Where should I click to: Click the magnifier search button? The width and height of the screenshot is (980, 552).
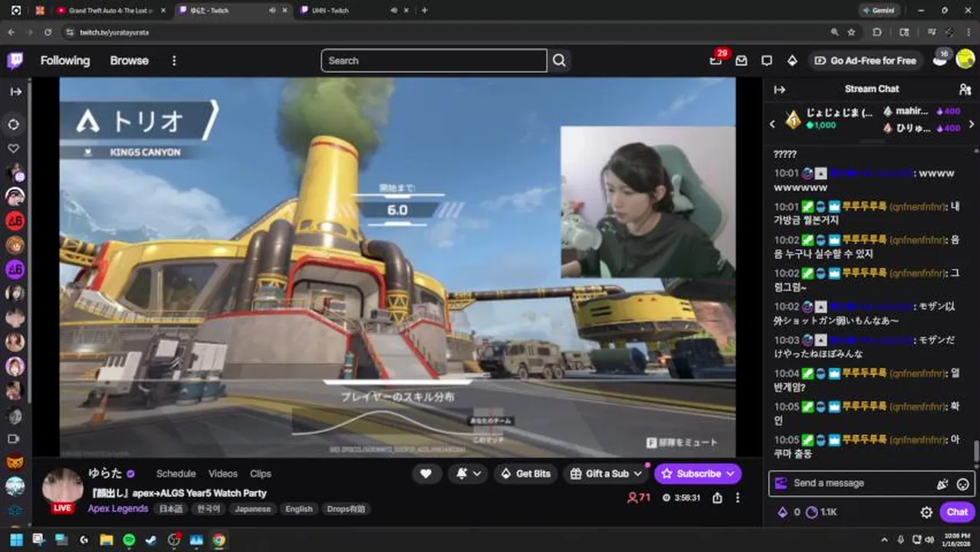coord(559,61)
